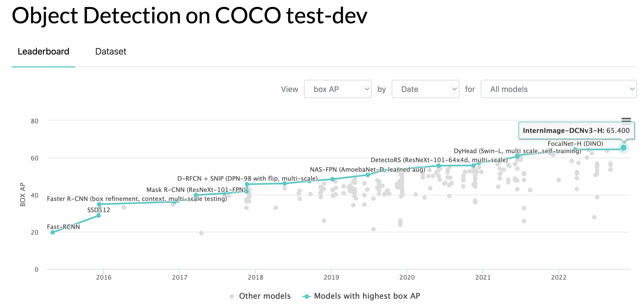Open the Date sorting dropdown
The image size is (644, 308).
(x=425, y=89)
